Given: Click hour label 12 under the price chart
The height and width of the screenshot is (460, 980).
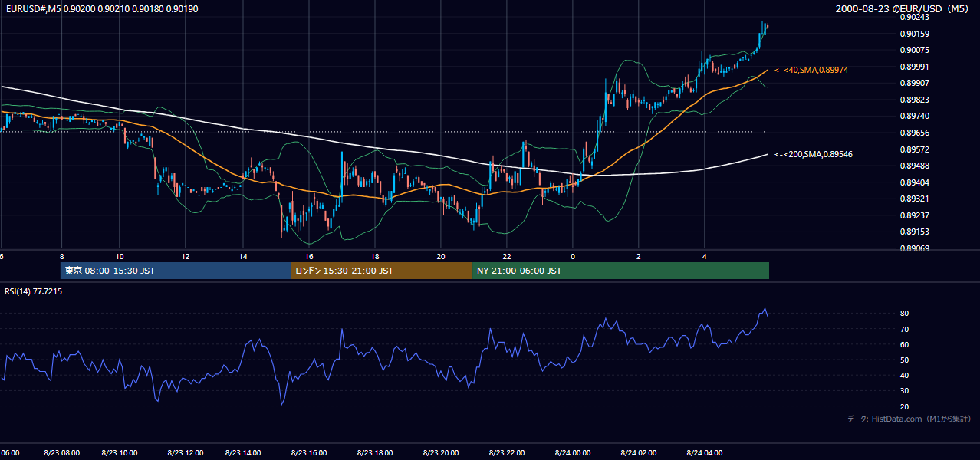Looking at the screenshot, I should pyautogui.click(x=185, y=256).
